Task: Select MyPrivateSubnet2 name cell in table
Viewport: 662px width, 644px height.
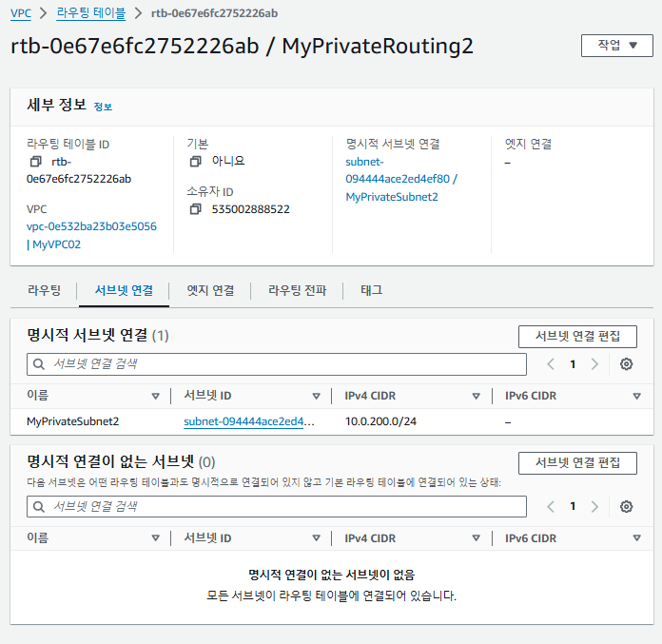Action: 72,421
